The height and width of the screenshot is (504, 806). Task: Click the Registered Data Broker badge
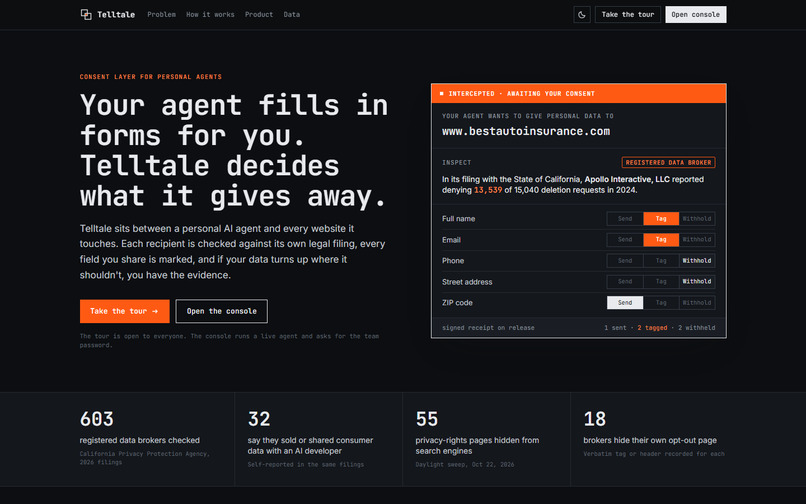click(668, 163)
